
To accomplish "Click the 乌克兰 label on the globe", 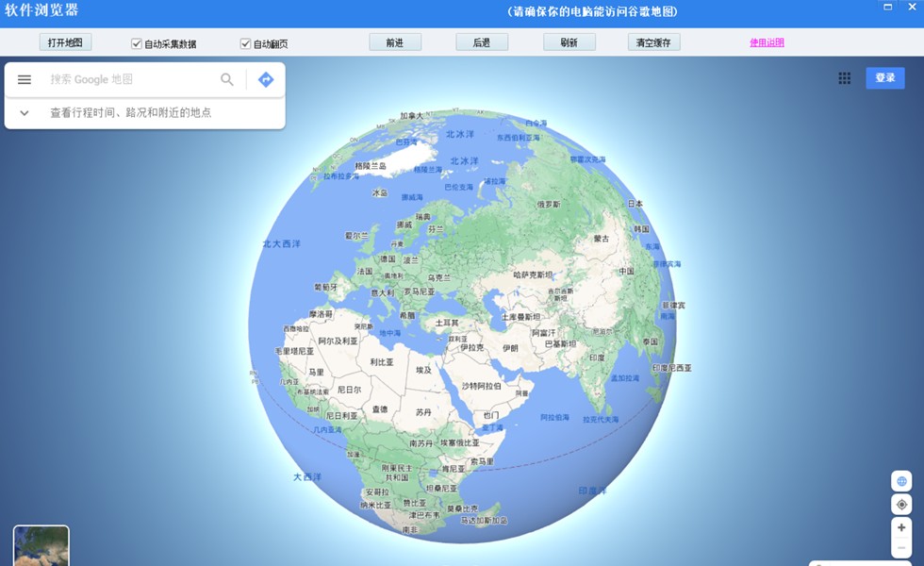I will [x=439, y=277].
